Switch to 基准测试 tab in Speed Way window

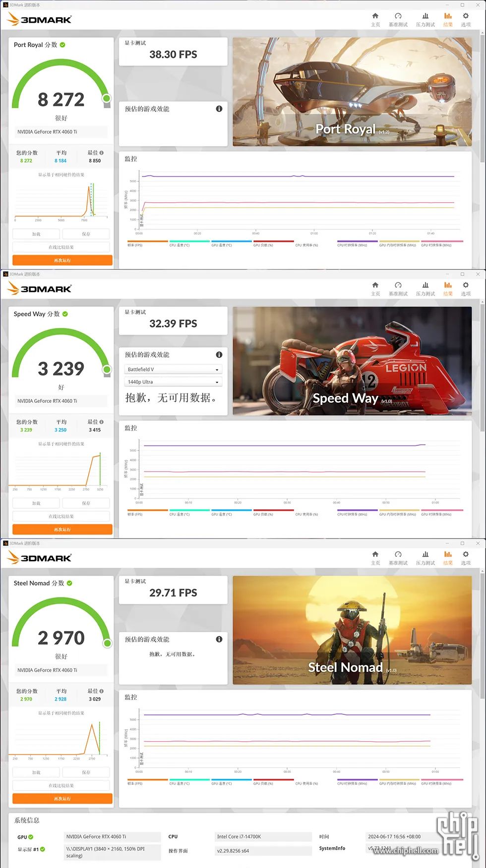click(x=398, y=288)
